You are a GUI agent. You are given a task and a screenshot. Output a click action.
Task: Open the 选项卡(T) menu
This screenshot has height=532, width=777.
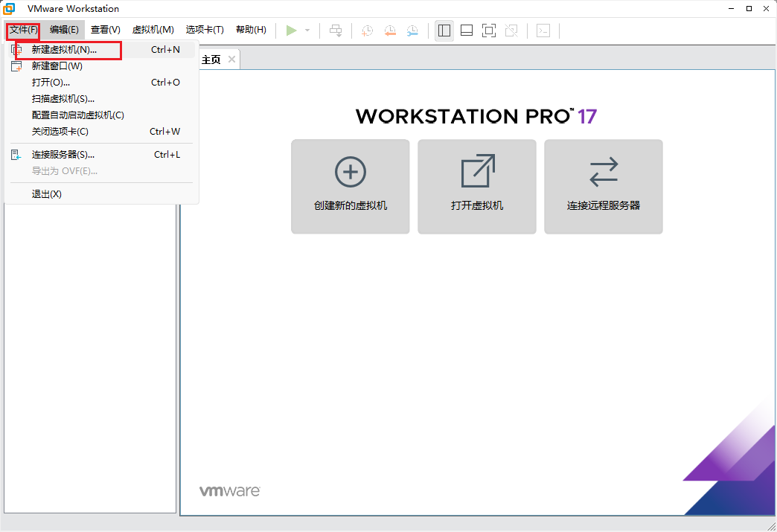(205, 30)
